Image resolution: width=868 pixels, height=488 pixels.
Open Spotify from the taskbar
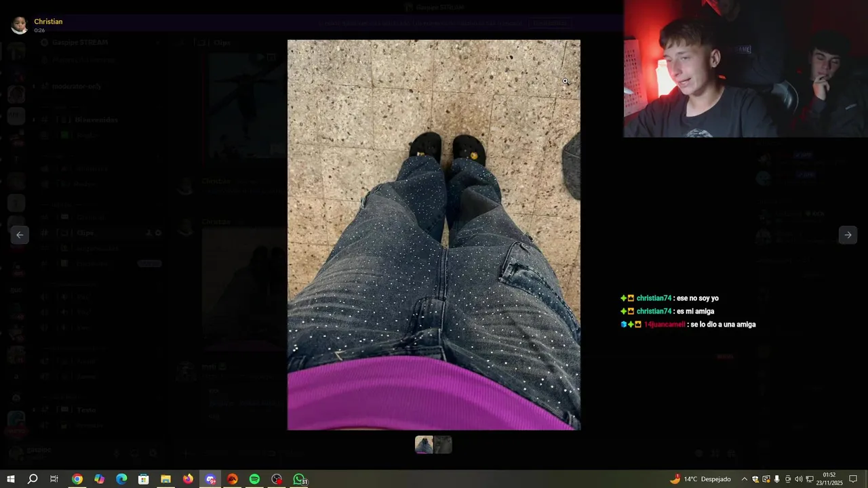coord(254,479)
